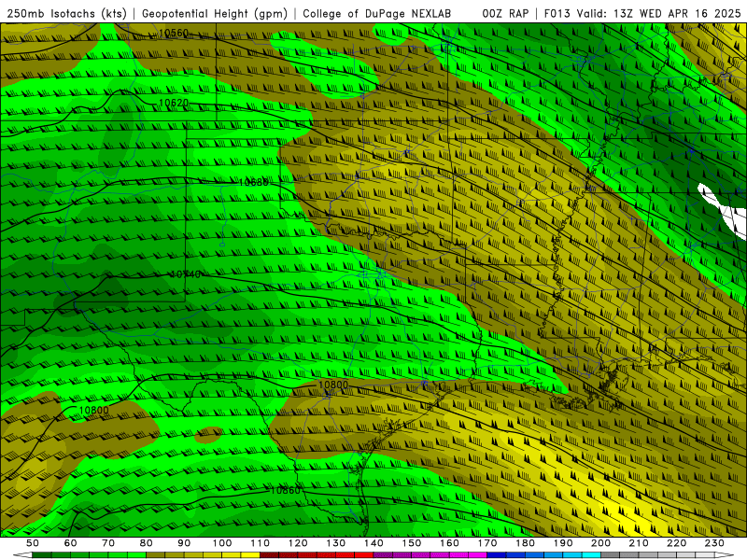Select the 160 knot legend value
The image size is (747, 560).
point(450,543)
